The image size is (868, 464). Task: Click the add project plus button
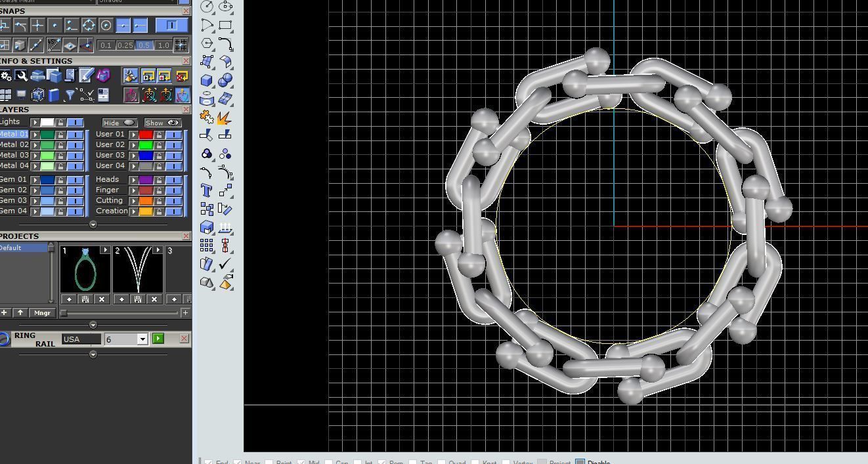pyautogui.click(x=5, y=313)
